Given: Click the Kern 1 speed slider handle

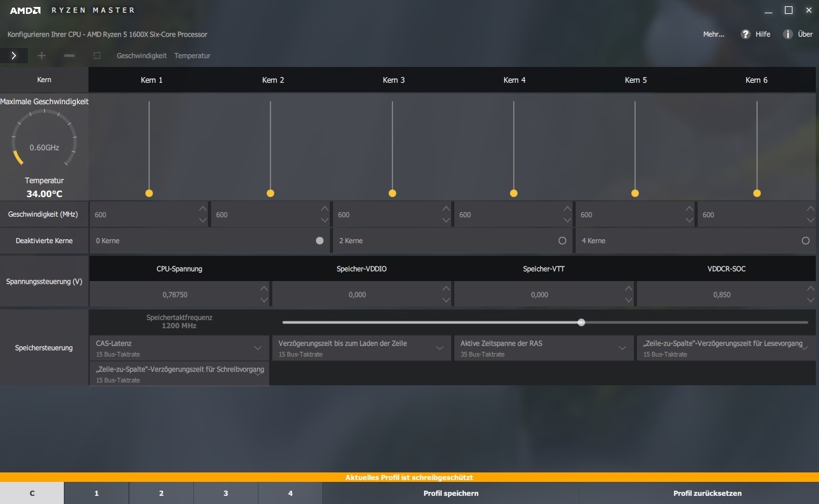Looking at the screenshot, I should coord(149,193).
